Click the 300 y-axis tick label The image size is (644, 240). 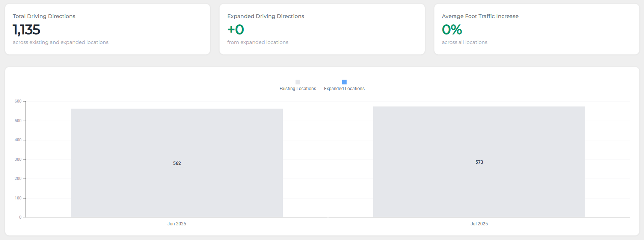click(18, 160)
